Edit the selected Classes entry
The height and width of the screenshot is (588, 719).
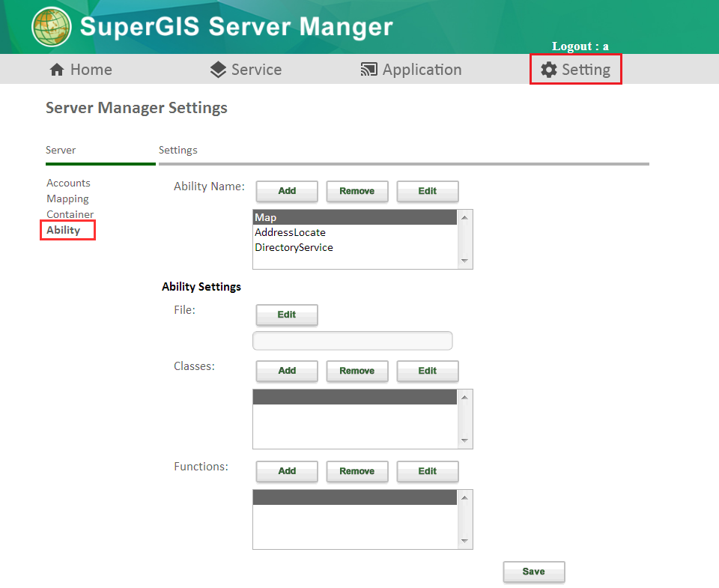tap(428, 371)
